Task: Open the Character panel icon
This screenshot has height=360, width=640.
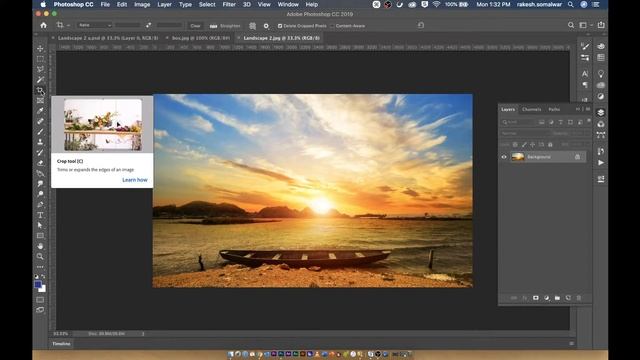Action: [585, 74]
